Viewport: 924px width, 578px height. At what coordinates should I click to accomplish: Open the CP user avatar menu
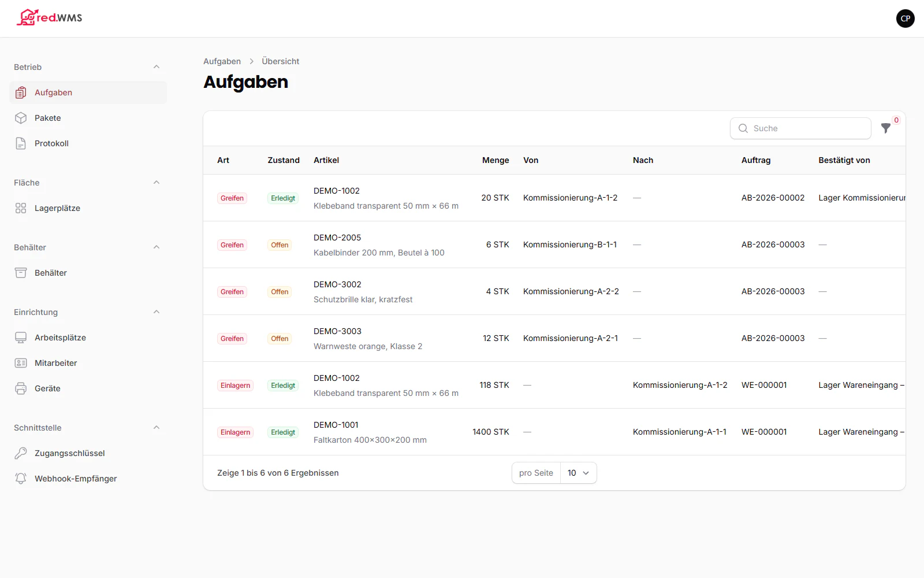pos(905,18)
